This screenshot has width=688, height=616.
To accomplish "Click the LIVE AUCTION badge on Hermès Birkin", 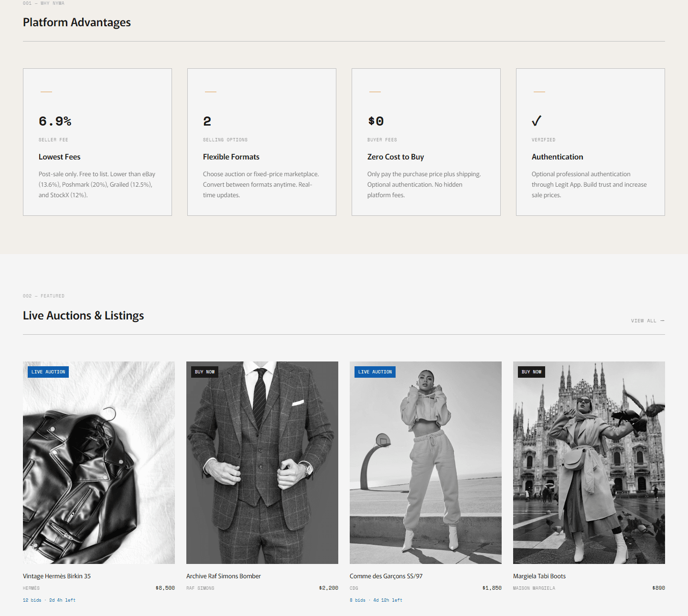I will 48,372.
